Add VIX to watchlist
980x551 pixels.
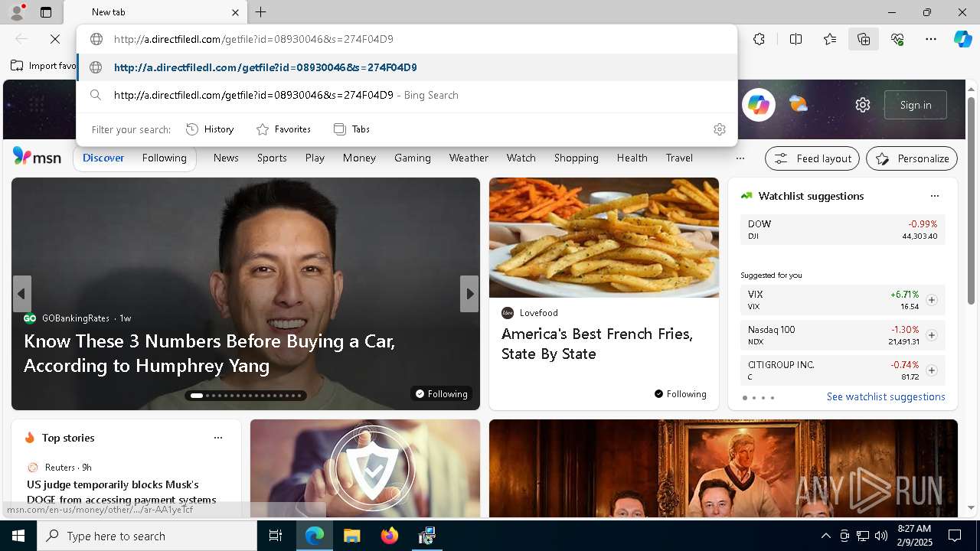click(932, 300)
